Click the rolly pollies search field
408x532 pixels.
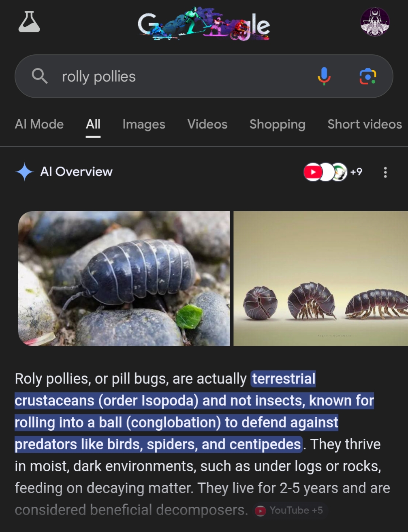[204, 76]
